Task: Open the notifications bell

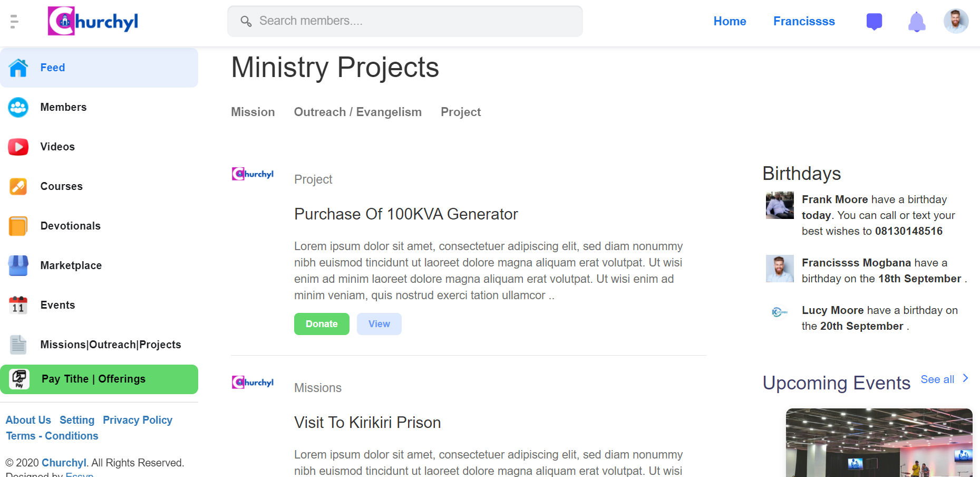Action: (x=917, y=22)
